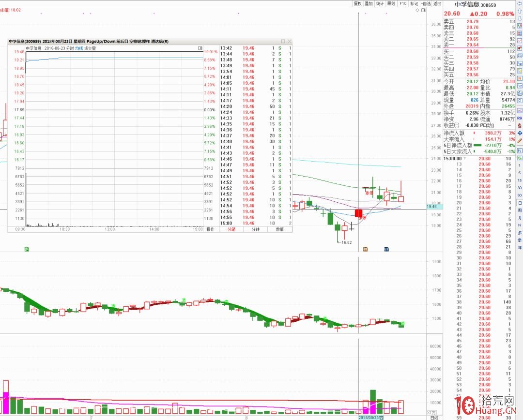523x420 pixels.
Task: Click the up arrow icon for previous stock
Action: pos(520,11)
